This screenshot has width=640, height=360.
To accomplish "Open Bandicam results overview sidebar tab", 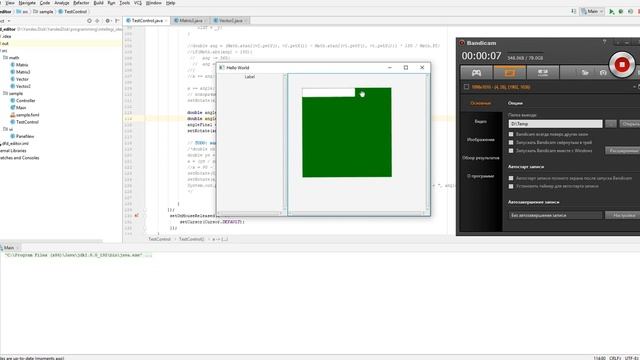I will coord(480,158).
